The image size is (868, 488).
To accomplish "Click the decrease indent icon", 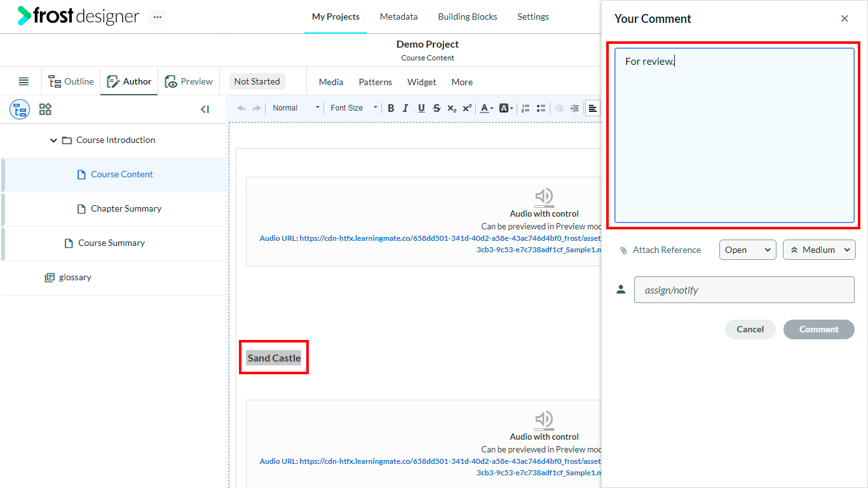I will point(559,108).
